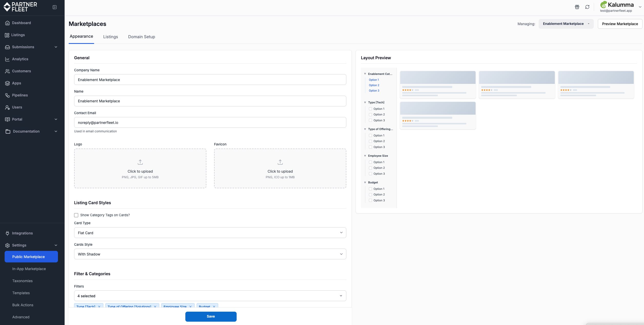Click the upload arrow icon under Favicon

(280, 162)
